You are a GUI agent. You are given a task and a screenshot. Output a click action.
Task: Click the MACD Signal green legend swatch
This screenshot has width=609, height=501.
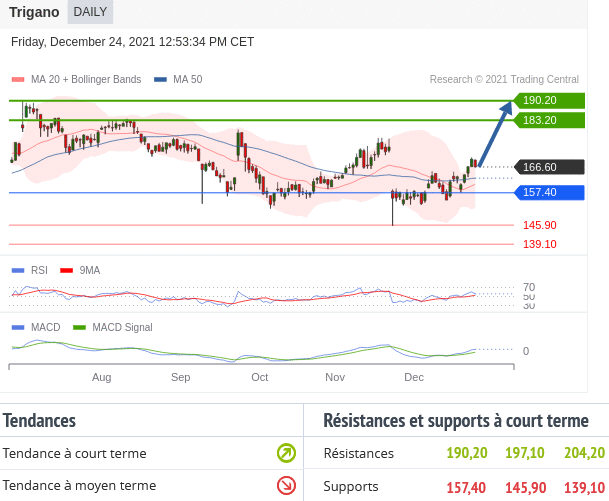click(79, 327)
